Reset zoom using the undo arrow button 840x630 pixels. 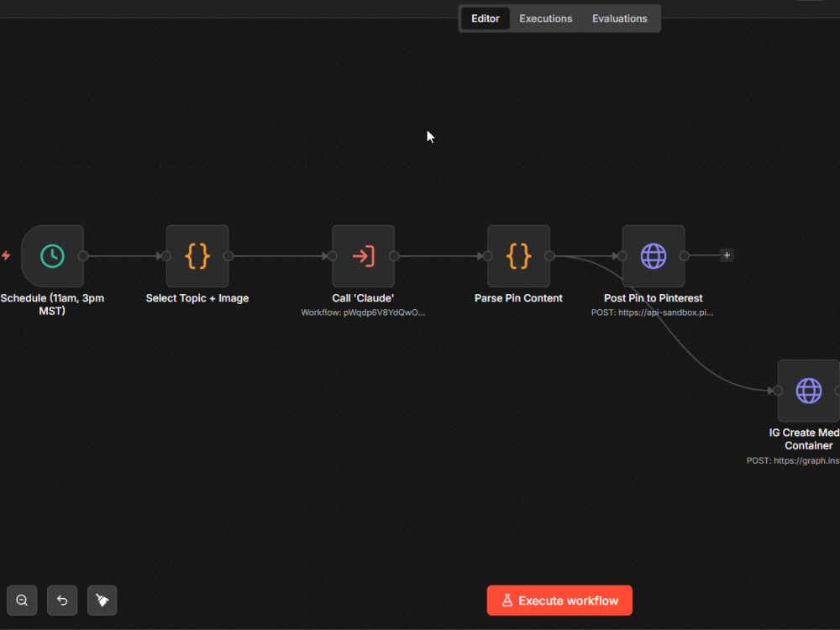tap(62, 600)
